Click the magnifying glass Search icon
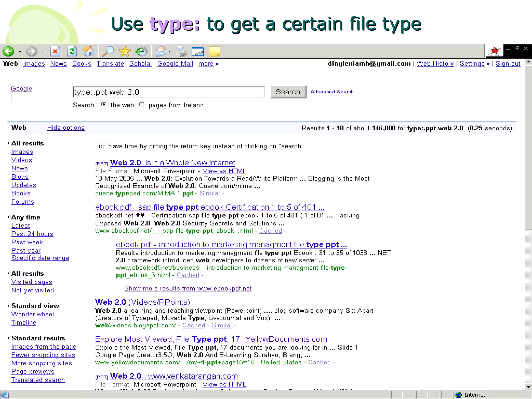Screen dimensions: 532x399 (x=108, y=51)
